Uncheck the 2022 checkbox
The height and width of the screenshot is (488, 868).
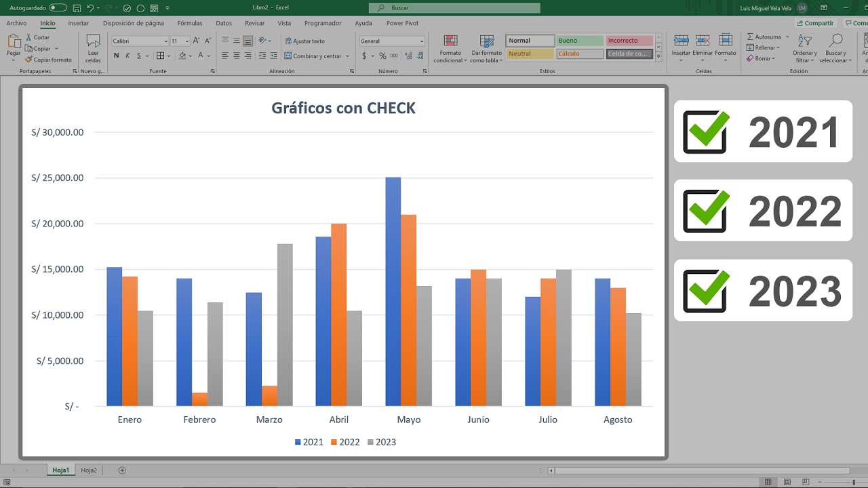pyautogui.click(x=706, y=211)
